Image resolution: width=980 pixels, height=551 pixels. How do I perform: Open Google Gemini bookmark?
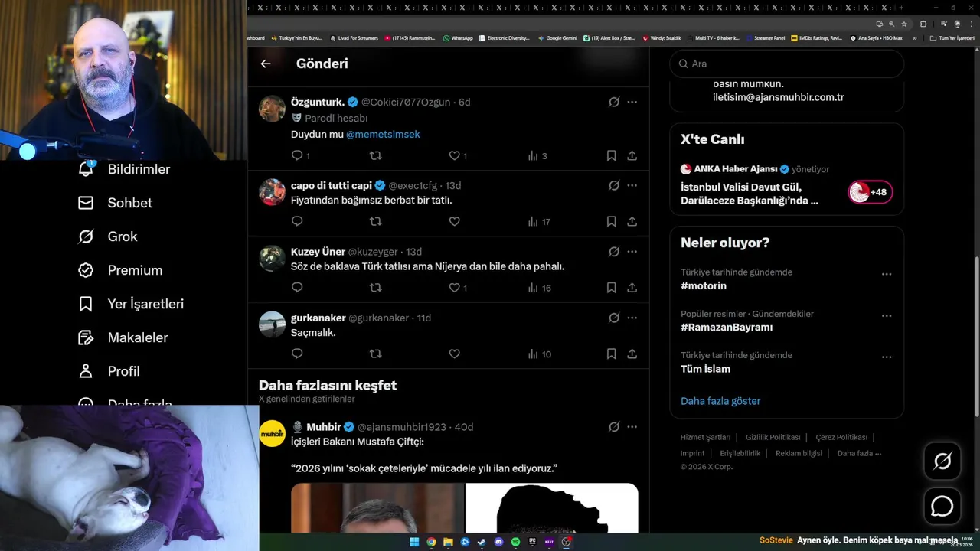tap(557, 37)
